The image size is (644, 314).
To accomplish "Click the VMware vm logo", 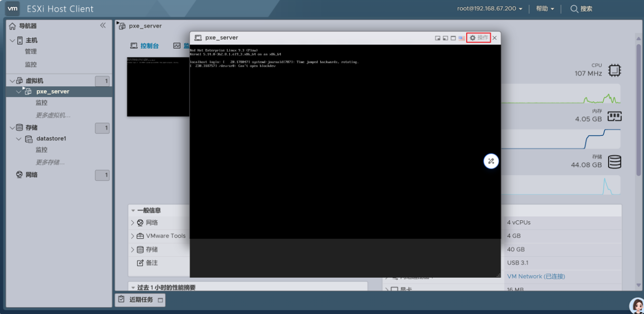I will [13, 8].
